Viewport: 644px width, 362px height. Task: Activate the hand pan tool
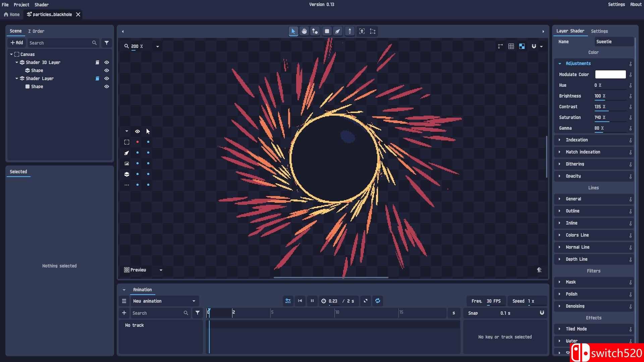coord(304,31)
